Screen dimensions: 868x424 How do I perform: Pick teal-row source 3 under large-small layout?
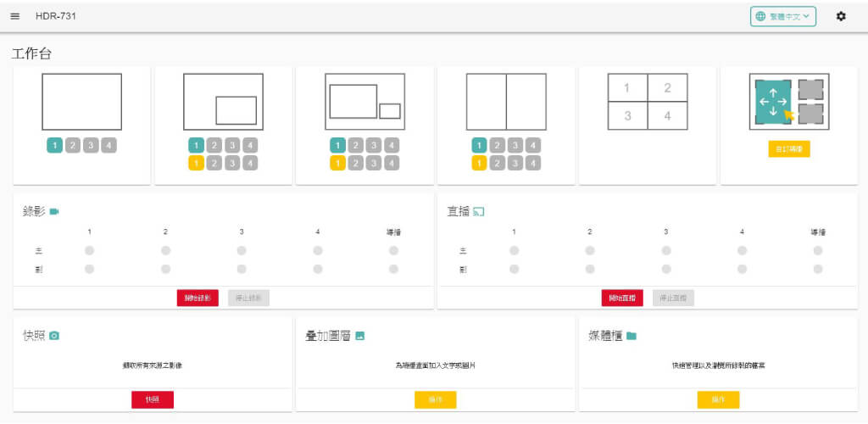[374, 145]
